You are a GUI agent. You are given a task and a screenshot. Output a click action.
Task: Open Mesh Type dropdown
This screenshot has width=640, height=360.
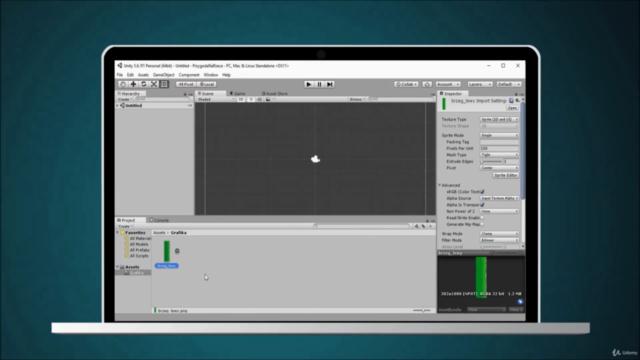coord(499,155)
